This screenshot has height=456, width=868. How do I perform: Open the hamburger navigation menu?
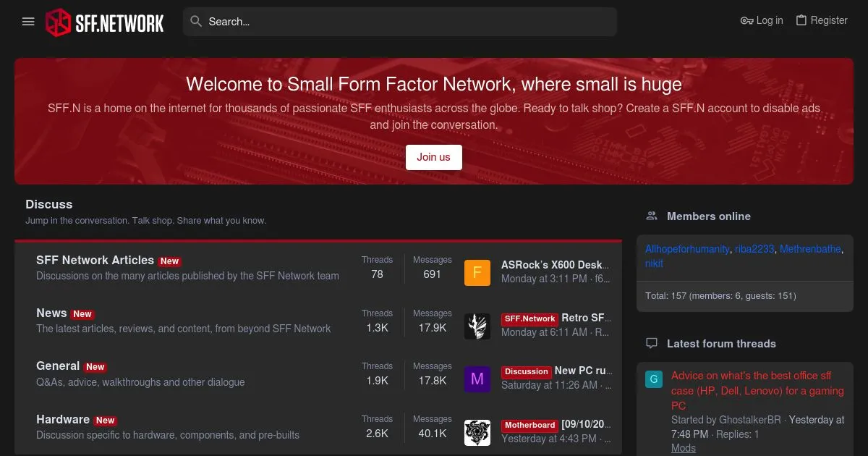(28, 22)
